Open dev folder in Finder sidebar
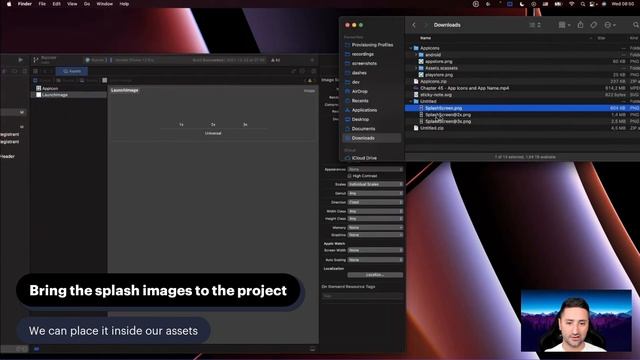The width and height of the screenshot is (640, 360). tap(356, 82)
